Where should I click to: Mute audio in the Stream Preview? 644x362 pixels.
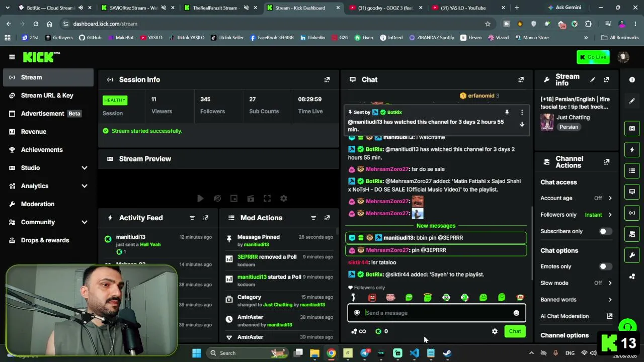(x=217, y=199)
